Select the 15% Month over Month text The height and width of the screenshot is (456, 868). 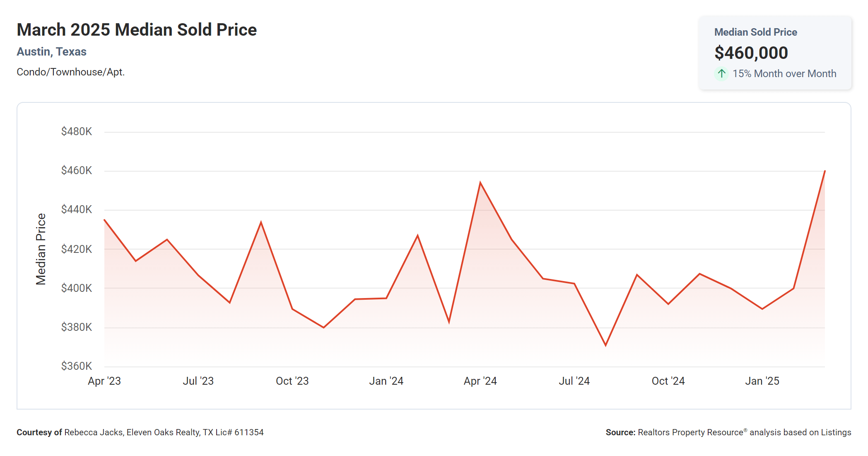click(784, 74)
